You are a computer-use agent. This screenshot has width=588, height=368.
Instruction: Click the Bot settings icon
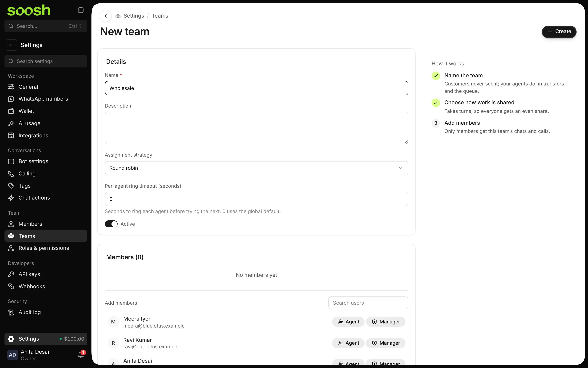point(11,161)
